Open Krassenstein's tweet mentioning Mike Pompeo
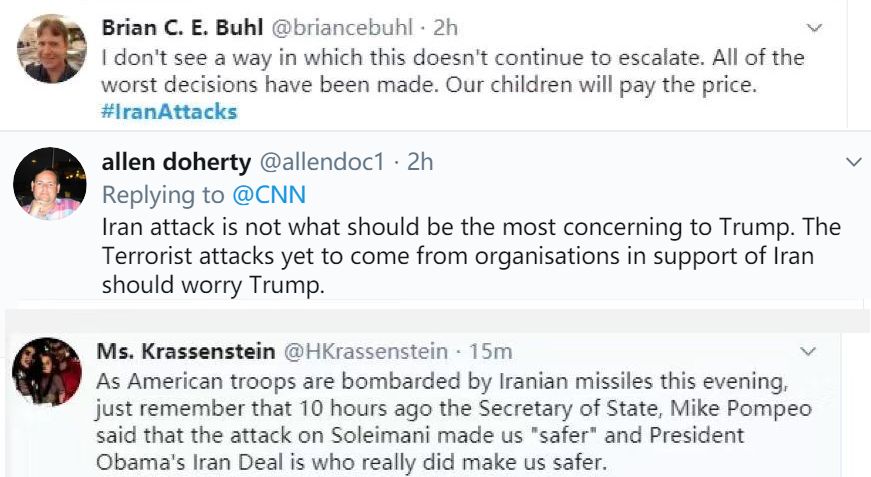Image resolution: width=871 pixels, height=477 pixels. [x=450, y=421]
